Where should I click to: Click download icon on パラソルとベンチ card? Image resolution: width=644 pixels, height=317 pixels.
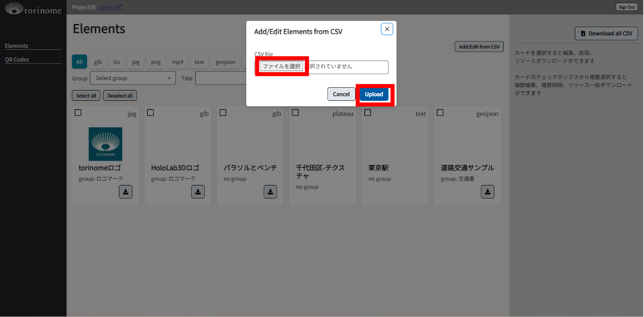(270, 192)
